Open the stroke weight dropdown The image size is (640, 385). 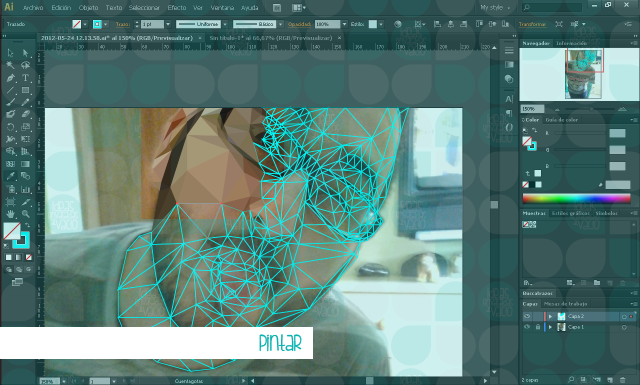pyautogui.click(x=168, y=24)
